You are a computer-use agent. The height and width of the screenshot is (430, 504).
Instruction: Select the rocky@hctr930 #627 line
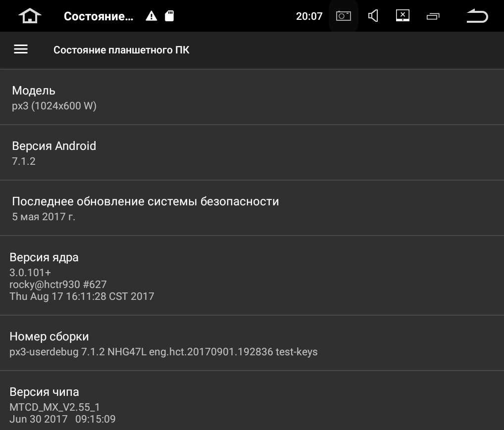tap(58, 285)
